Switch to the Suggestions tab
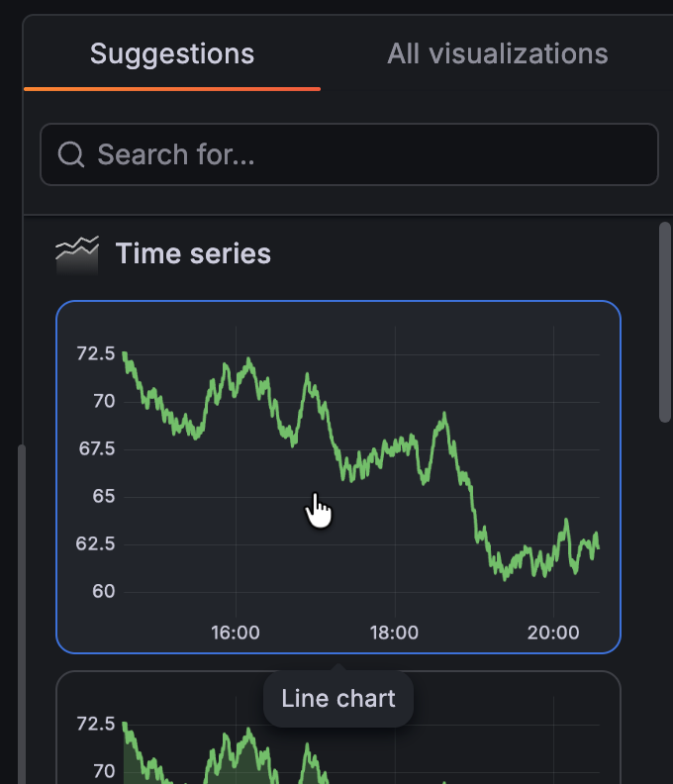This screenshot has width=673, height=784. click(172, 54)
